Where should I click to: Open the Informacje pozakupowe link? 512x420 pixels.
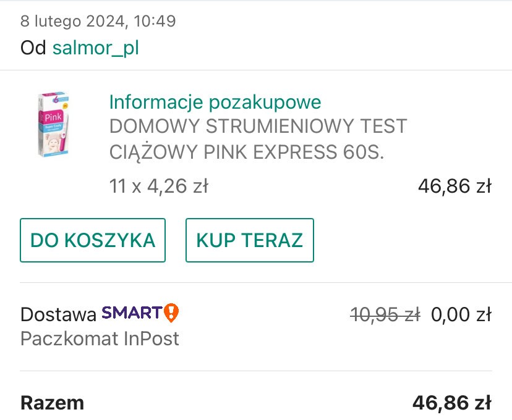215,102
